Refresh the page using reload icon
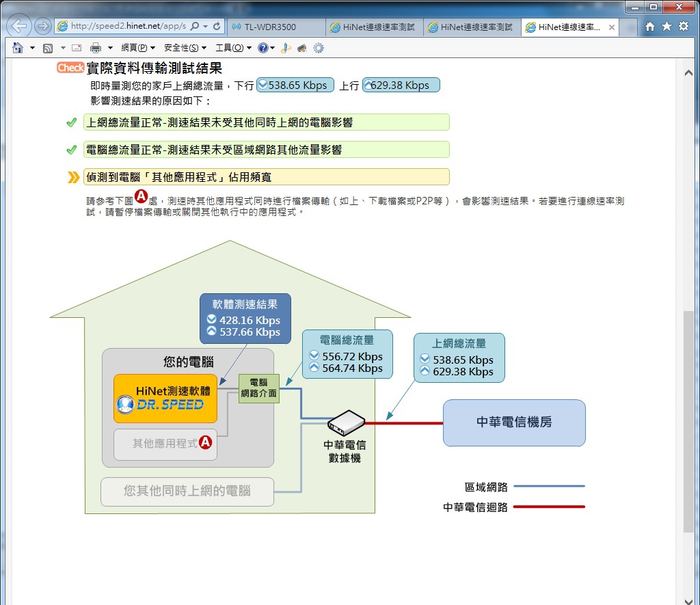Screen dimensions: 700x605 217,27
